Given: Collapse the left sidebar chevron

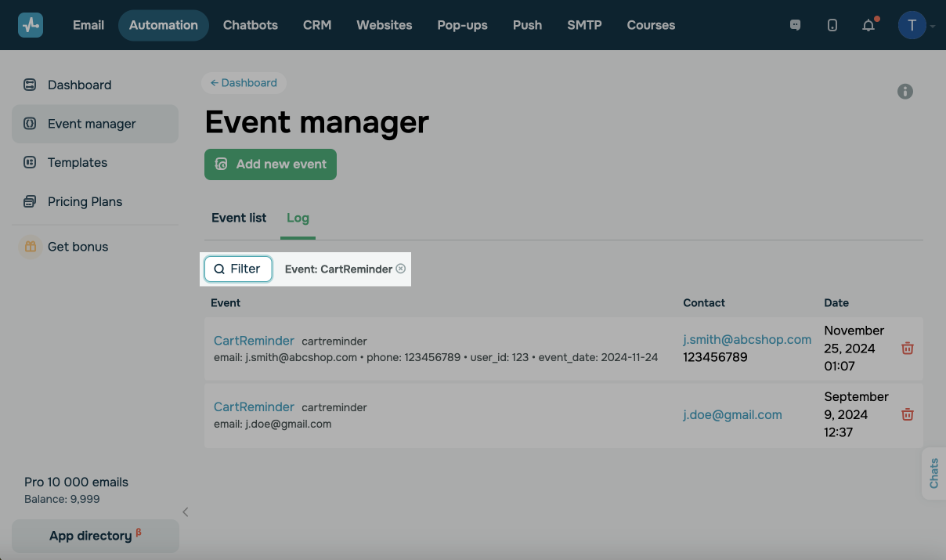Looking at the screenshot, I should point(186,512).
